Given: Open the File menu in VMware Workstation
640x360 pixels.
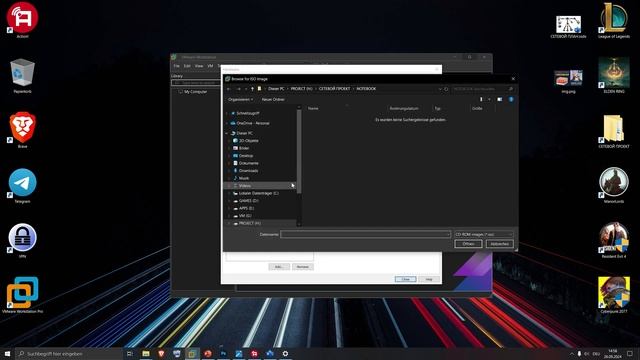Looking at the screenshot, I should click(x=176, y=66).
